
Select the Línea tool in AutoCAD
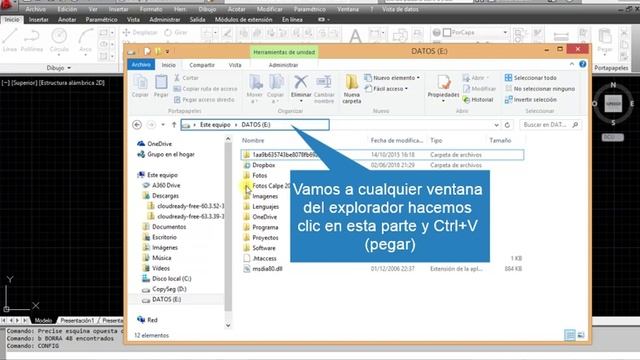point(10,40)
